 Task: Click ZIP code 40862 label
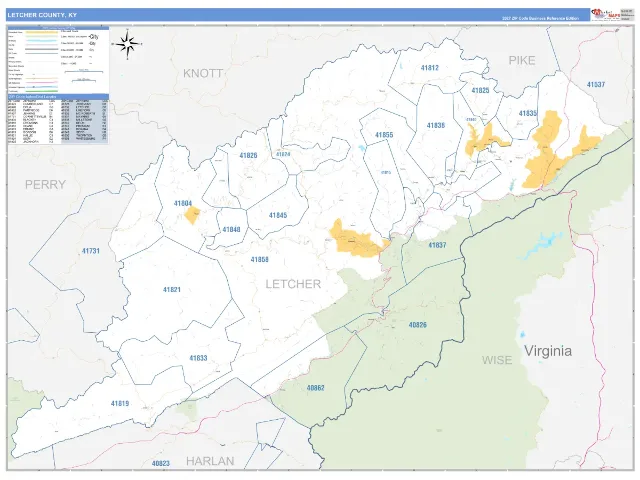click(x=316, y=388)
